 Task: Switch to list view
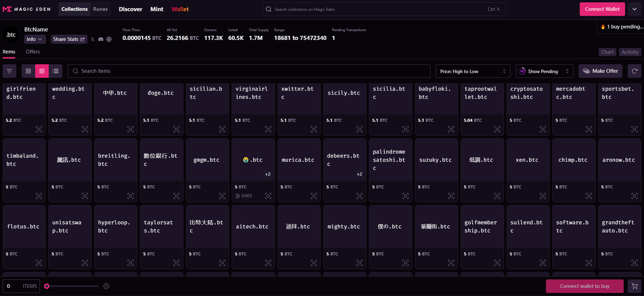coord(56,71)
